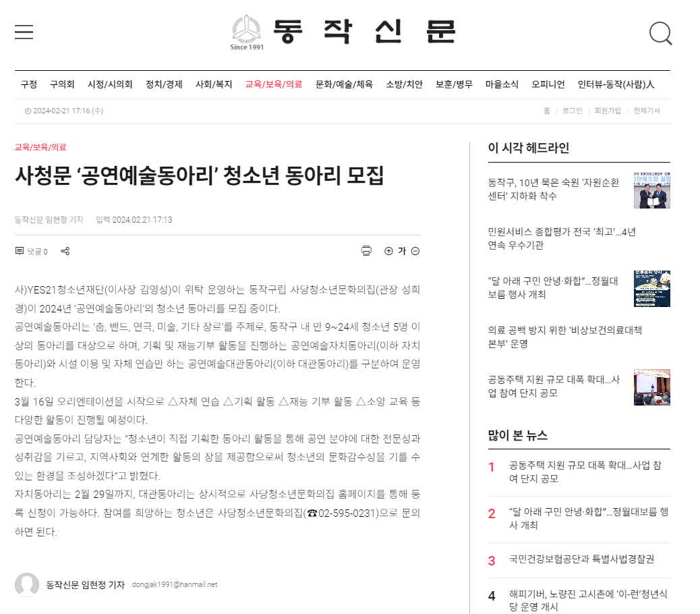Screen dimensions: 700x614
Task: Open the 구정 menu
Action: 29,84
